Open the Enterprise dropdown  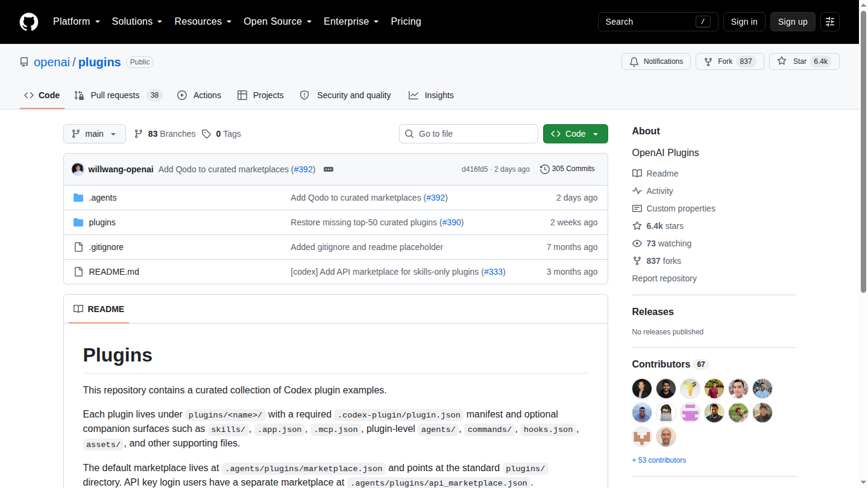(351, 22)
